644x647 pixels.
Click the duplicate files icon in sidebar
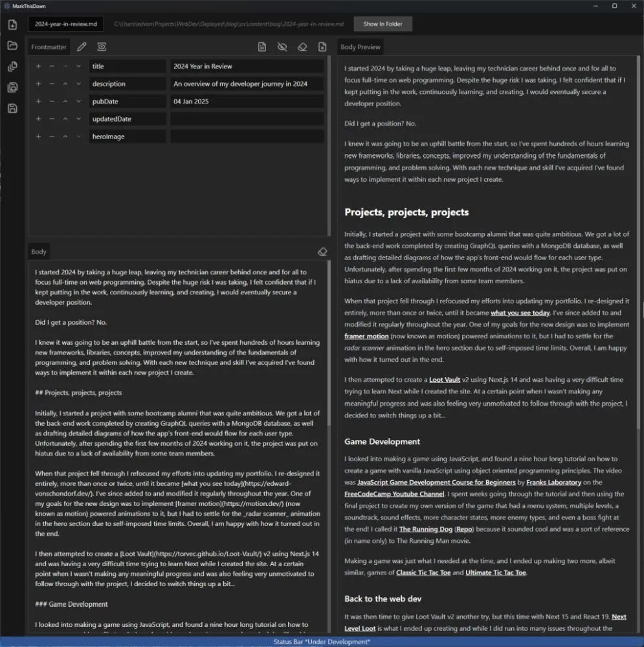click(12, 67)
